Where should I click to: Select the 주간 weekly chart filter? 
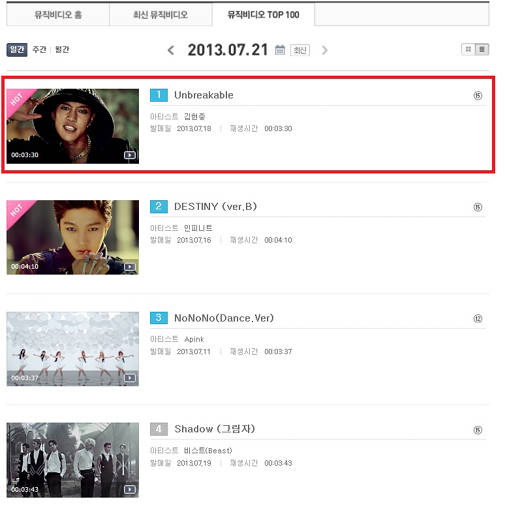click(x=39, y=50)
